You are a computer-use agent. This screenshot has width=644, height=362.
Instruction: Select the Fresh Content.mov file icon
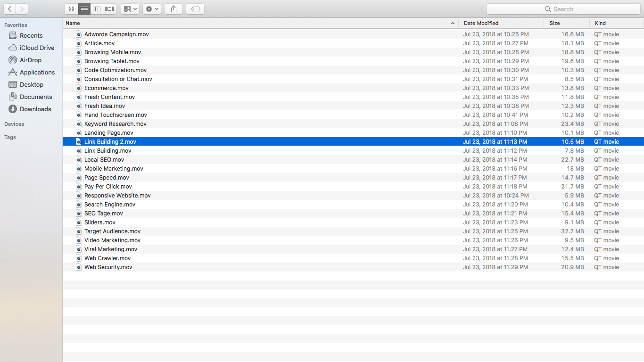[x=79, y=97]
